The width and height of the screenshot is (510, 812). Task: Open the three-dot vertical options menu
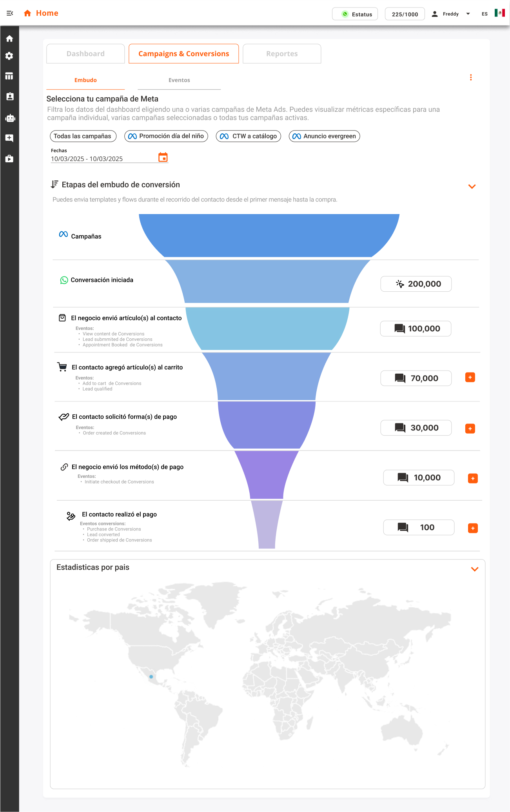pos(471,78)
